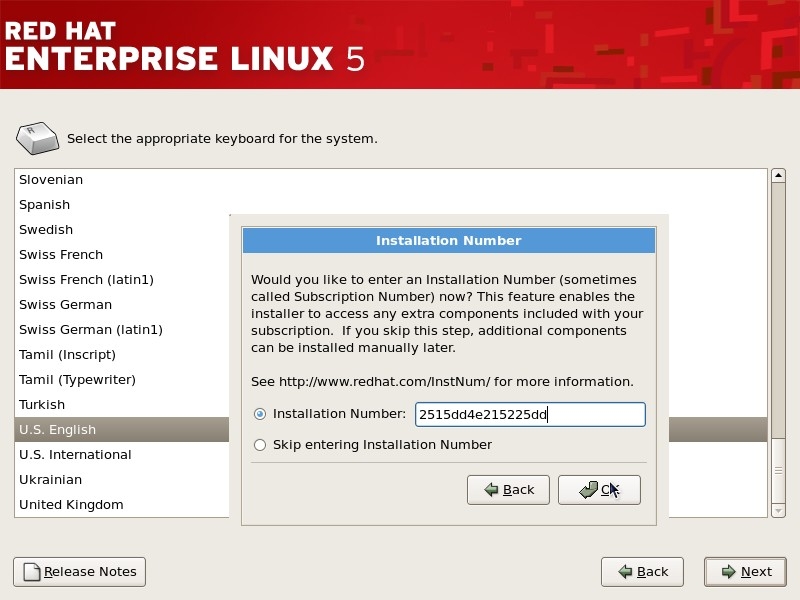
Task: Click the redhat.com/InstNum URL text
Action: pos(385,382)
